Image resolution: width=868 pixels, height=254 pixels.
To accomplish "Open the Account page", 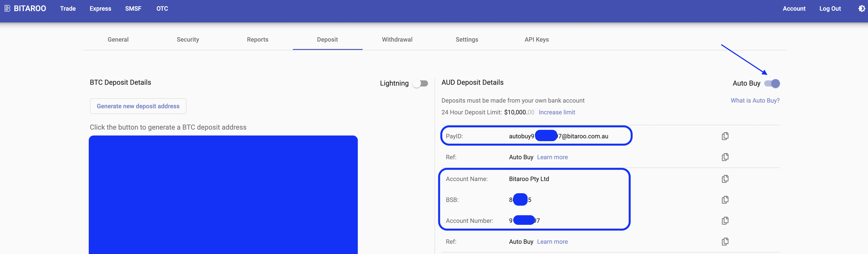I will pyautogui.click(x=794, y=9).
